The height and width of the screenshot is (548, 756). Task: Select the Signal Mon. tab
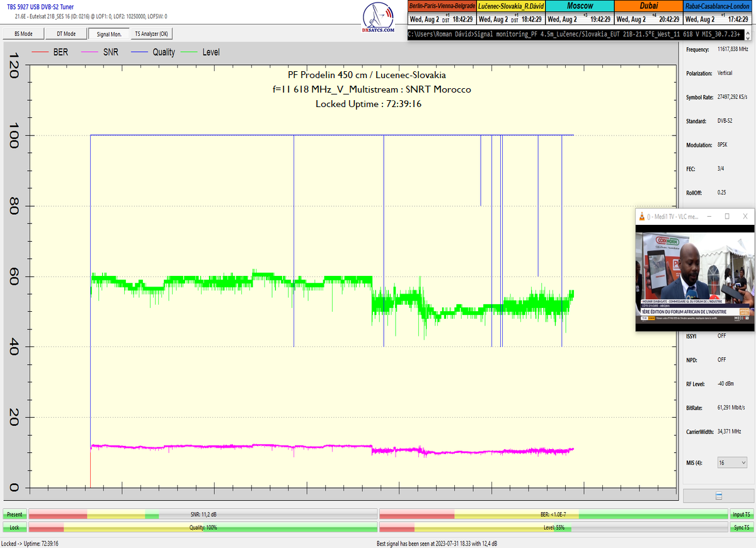point(109,34)
